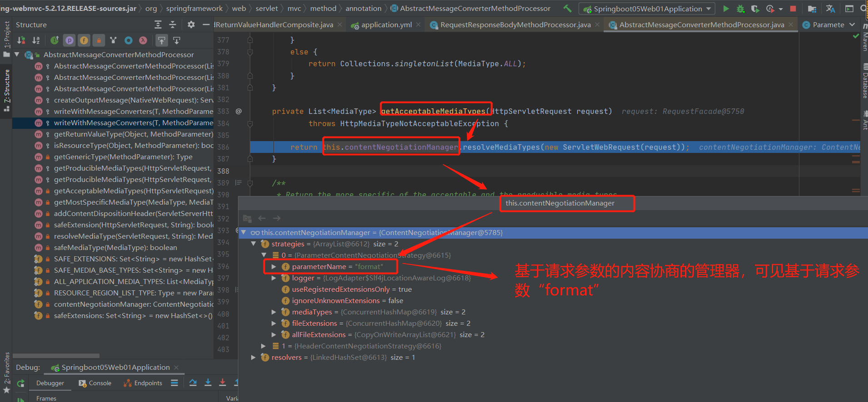Open the Debugger tab
The image size is (868, 402).
coord(50,383)
